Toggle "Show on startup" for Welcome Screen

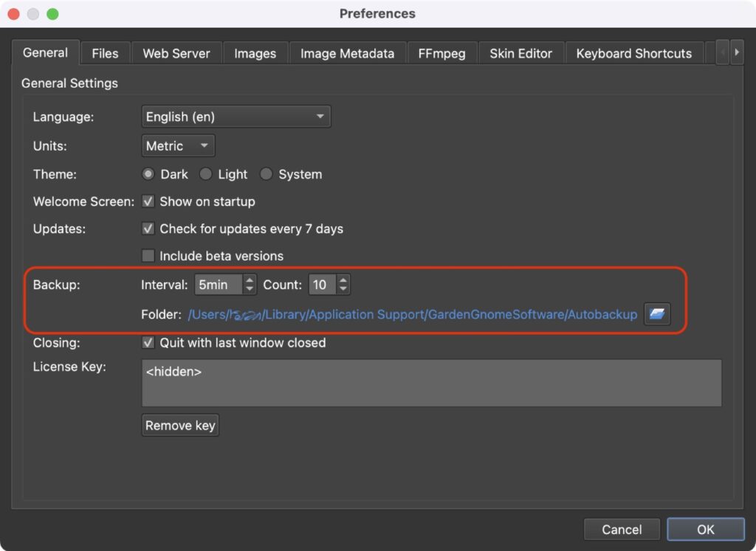click(x=148, y=201)
